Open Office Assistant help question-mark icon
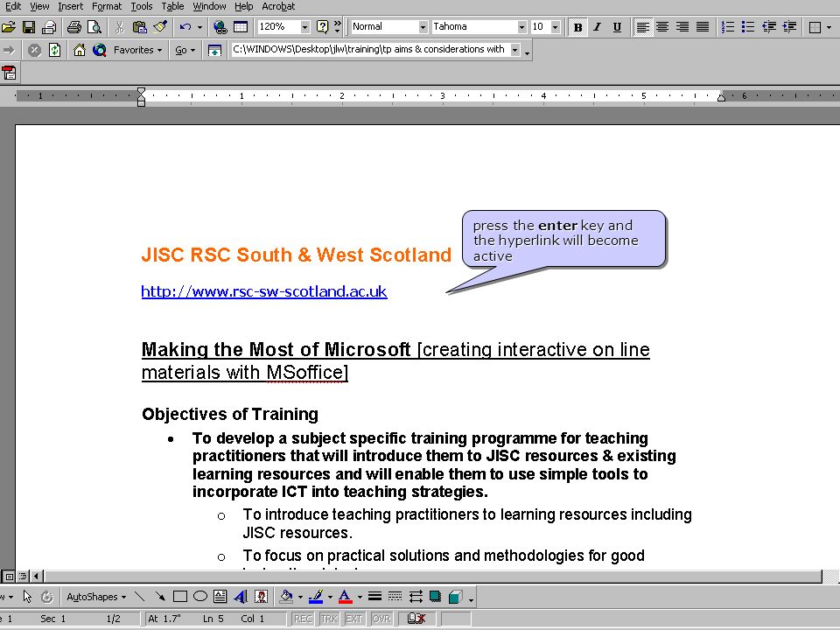Screen dimensions: 840x630 point(322,27)
